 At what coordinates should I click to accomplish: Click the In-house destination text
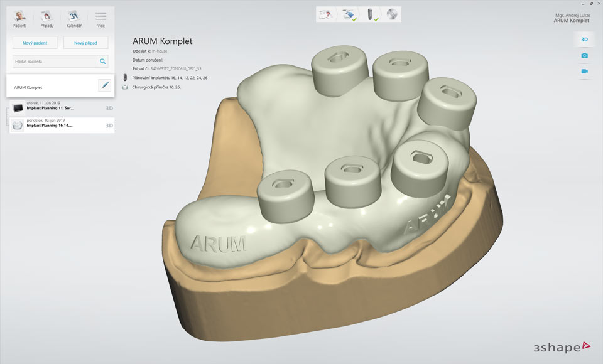click(x=160, y=51)
